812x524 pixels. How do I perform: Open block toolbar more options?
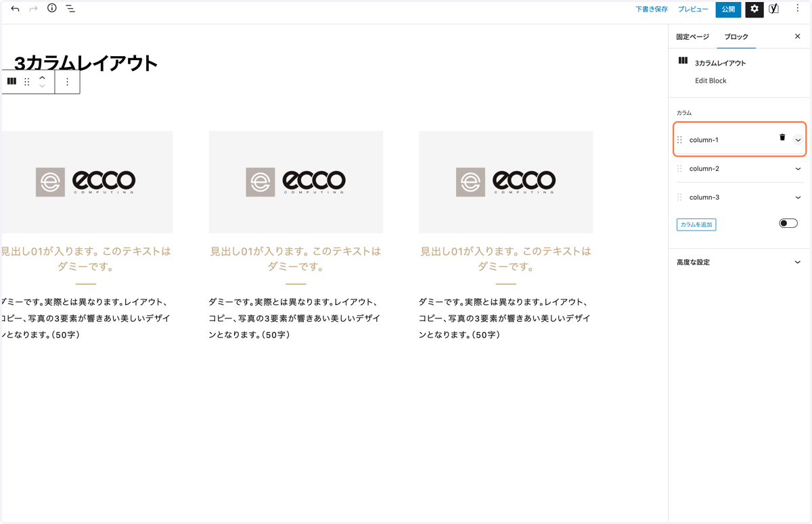point(67,82)
